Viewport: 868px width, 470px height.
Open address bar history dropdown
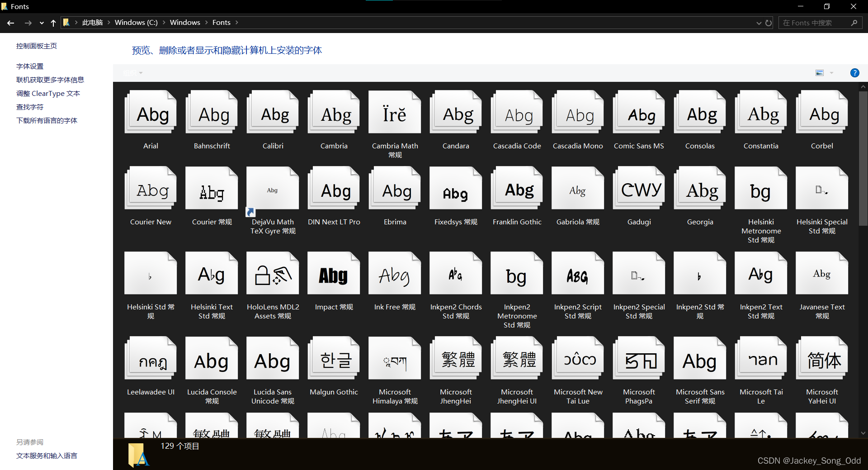(759, 23)
